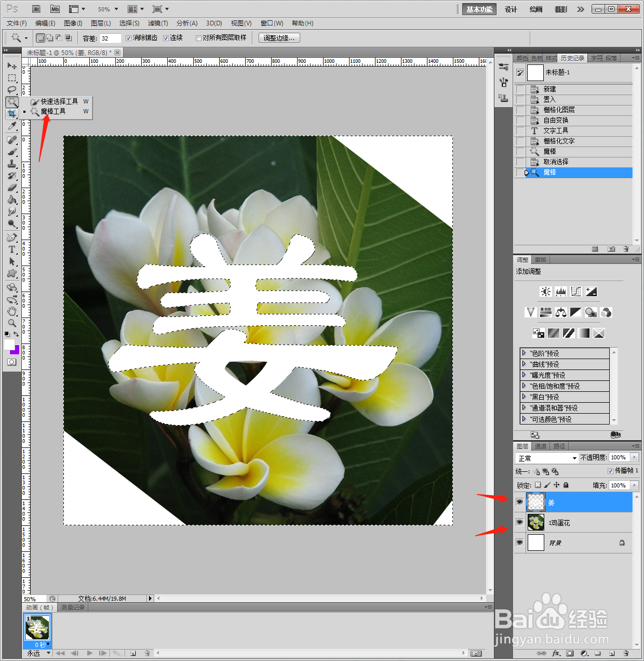Uncheck the 连续 contiguous checkbox
The image size is (644, 661).
pos(166,38)
